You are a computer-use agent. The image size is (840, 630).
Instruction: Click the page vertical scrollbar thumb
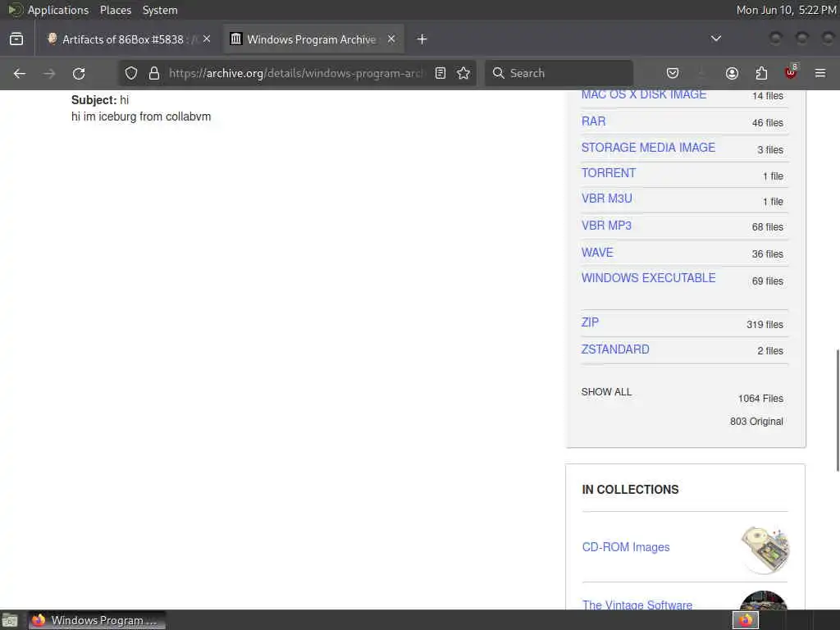click(x=837, y=410)
